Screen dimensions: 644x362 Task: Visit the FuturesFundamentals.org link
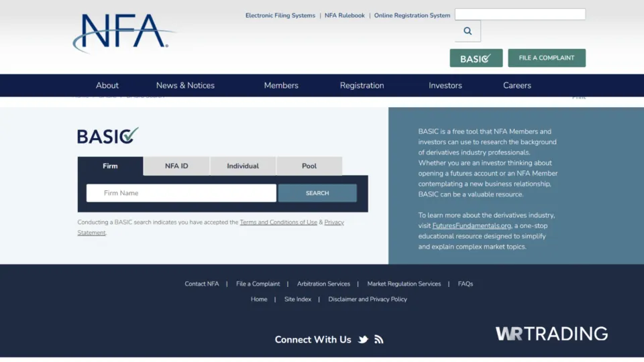[x=472, y=226]
